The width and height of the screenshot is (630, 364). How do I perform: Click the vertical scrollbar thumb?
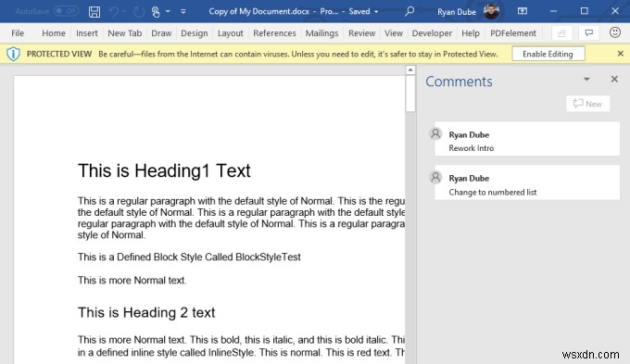[x=410, y=94]
